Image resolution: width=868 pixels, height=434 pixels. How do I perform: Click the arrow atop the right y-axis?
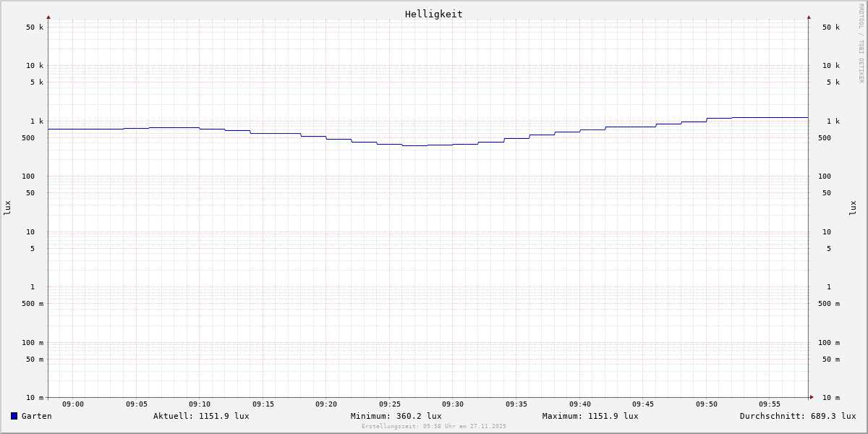tap(809, 17)
